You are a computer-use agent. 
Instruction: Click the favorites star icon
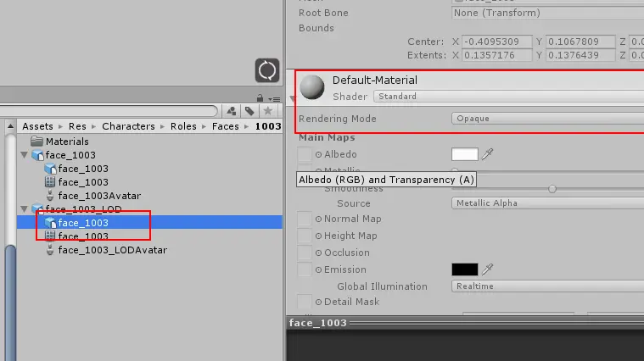tap(268, 111)
